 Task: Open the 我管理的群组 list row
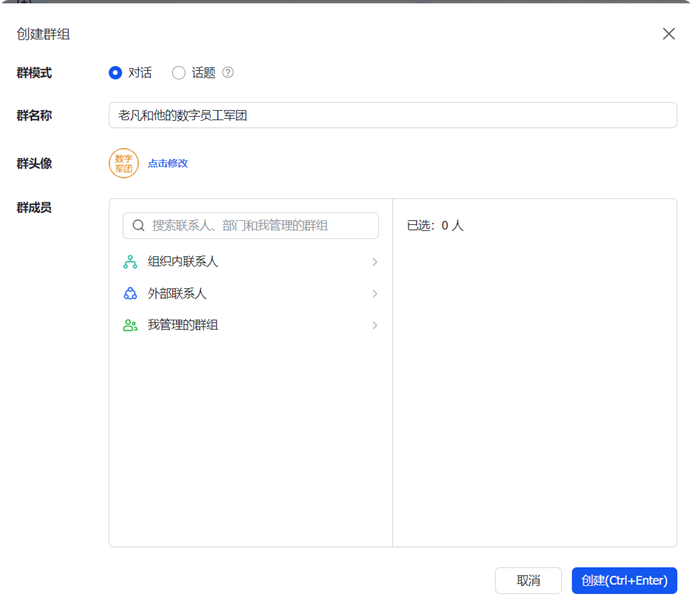[251, 325]
